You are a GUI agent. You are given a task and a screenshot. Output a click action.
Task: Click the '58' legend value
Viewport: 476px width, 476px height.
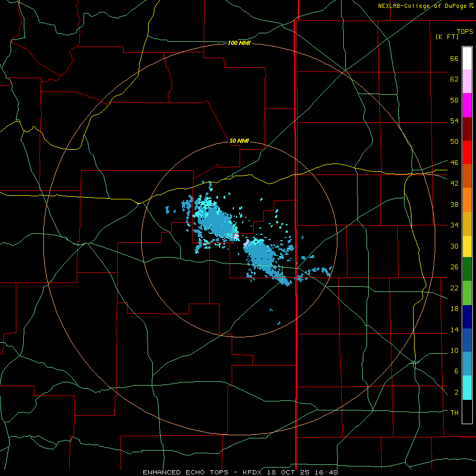click(x=454, y=100)
